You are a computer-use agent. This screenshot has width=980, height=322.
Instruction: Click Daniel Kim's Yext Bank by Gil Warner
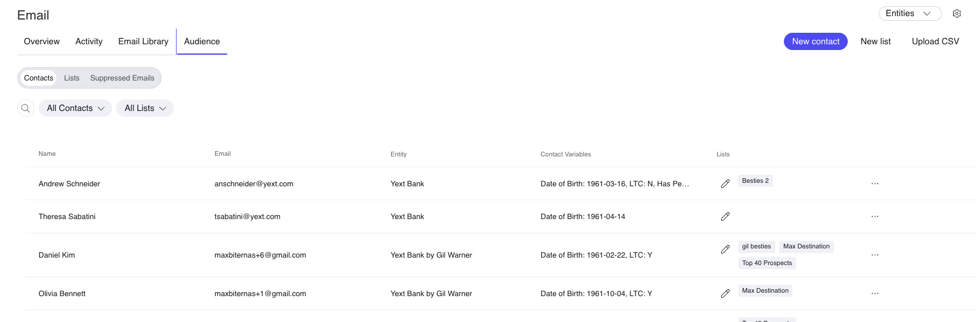(431, 255)
